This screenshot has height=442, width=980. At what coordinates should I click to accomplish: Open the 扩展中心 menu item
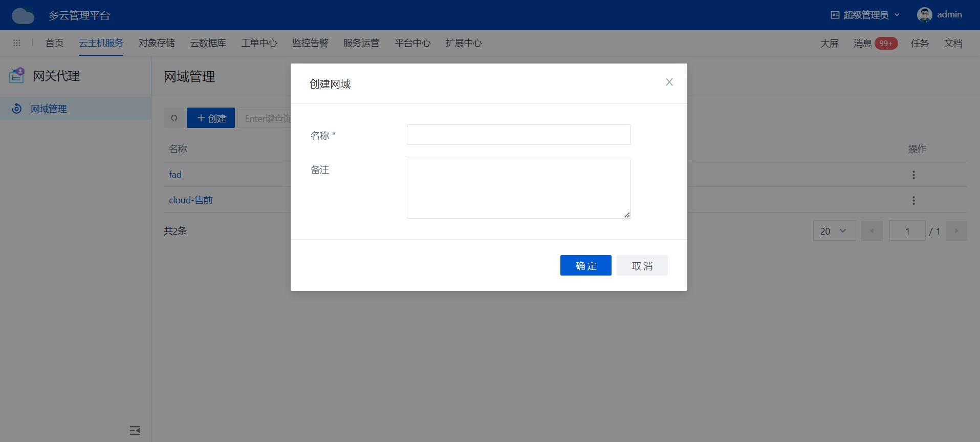[x=464, y=43]
